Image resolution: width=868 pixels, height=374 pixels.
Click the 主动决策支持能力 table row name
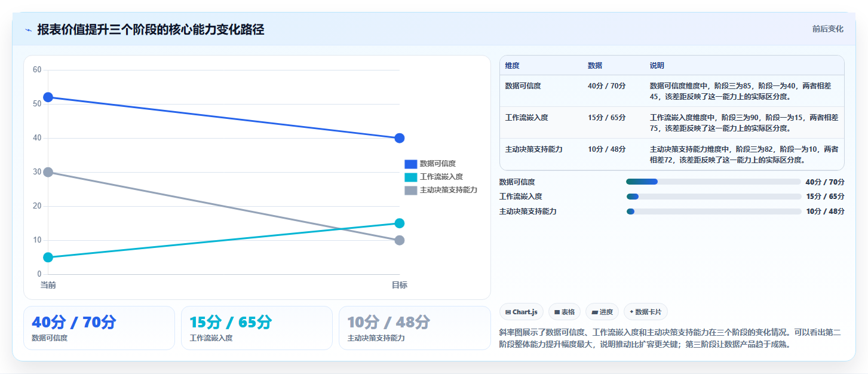533,149
